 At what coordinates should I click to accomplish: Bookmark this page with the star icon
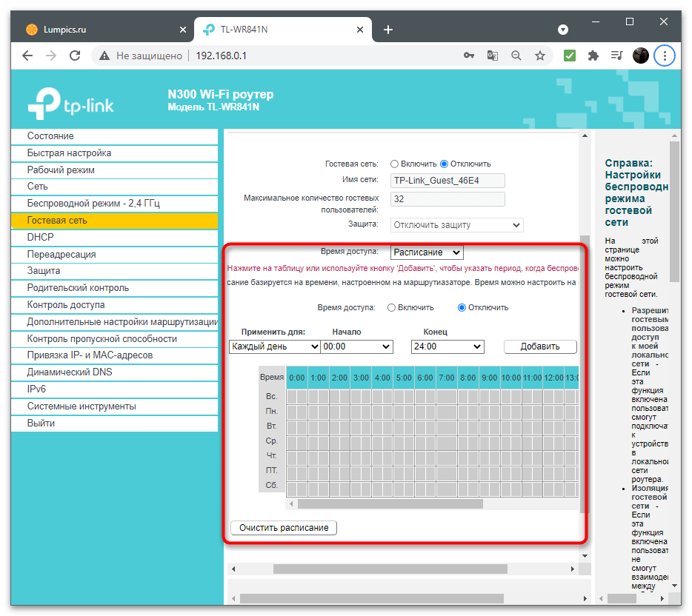[540, 56]
